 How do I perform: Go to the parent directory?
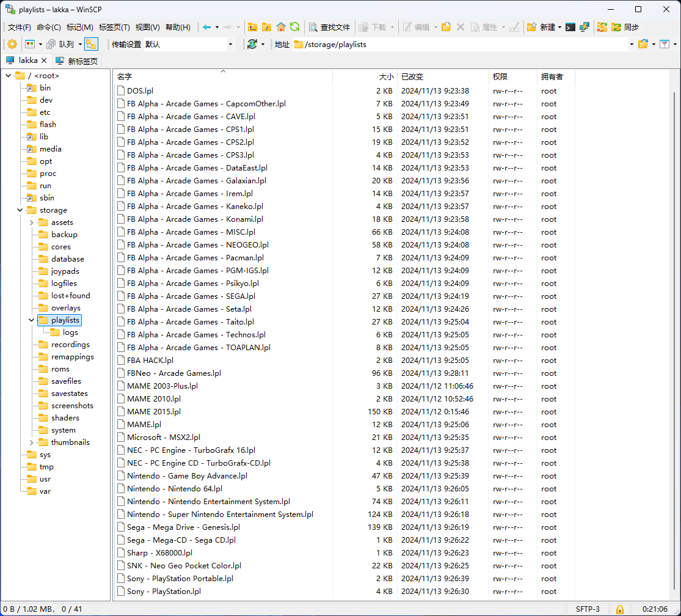coord(252,27)
